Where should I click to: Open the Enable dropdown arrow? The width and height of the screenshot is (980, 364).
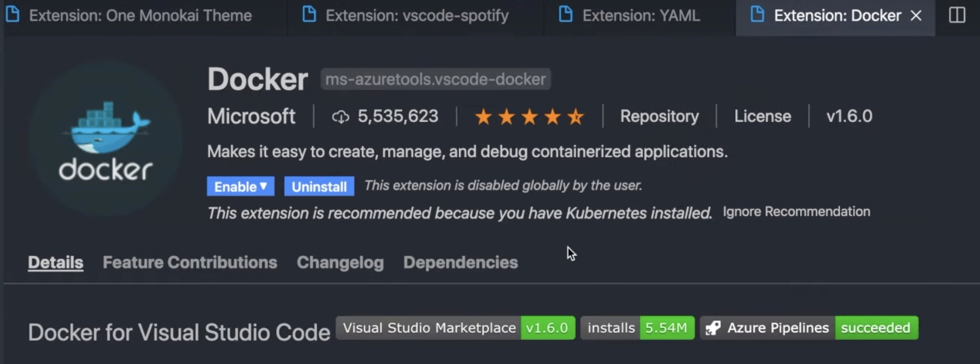tap(264, 186)
